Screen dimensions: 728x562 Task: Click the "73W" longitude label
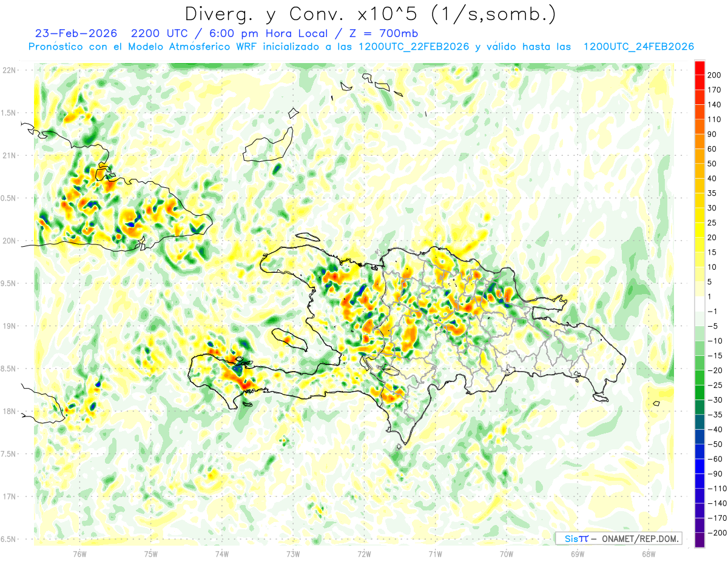[293, 554]
